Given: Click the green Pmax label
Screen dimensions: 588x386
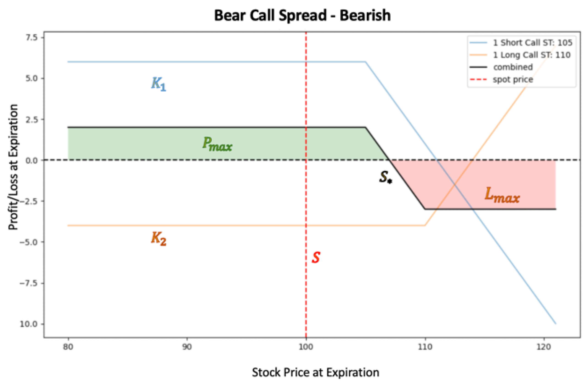Looking at the screenshot, I should 217,144.
